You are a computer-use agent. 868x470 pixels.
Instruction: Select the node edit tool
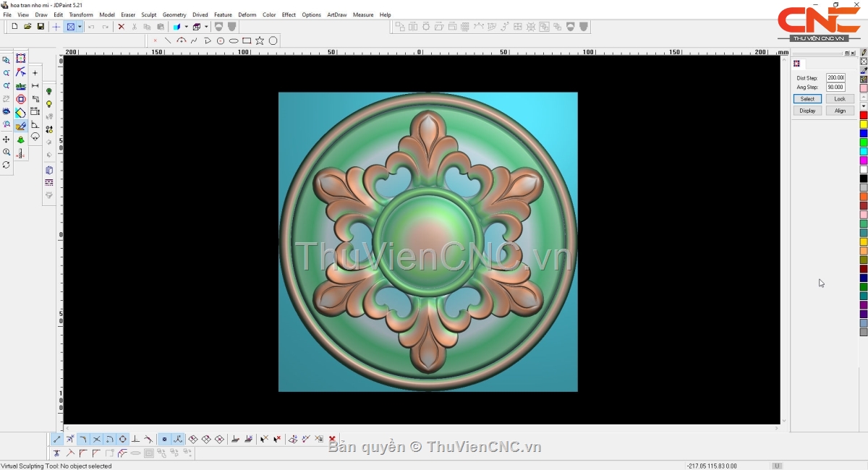21,72
